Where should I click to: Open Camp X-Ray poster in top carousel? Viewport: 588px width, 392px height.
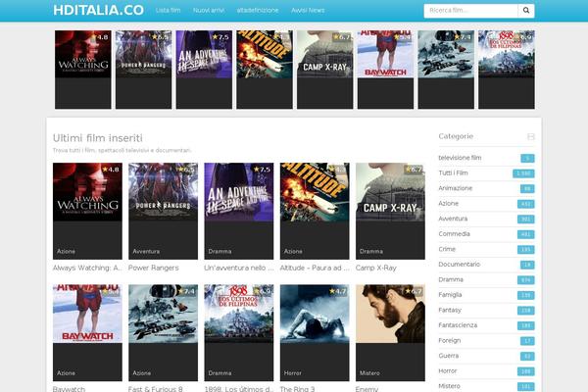[324, 70]
